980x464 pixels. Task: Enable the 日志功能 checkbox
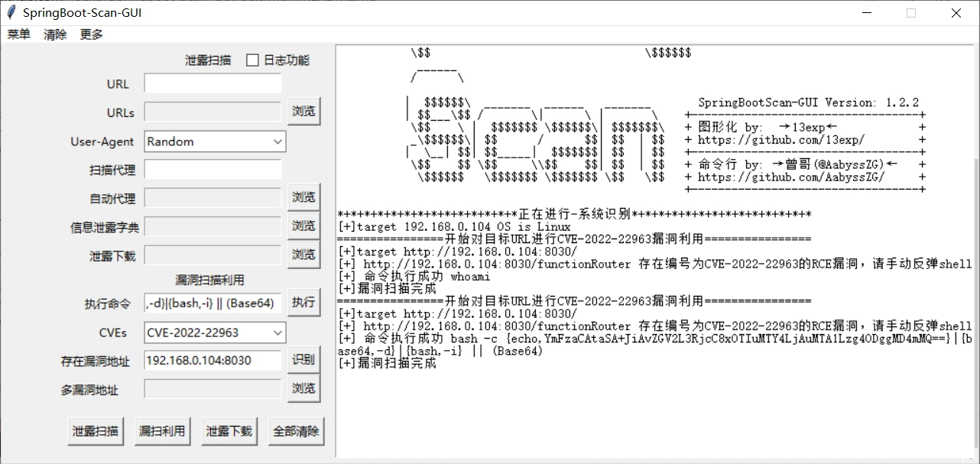click(x=253, y=60)
